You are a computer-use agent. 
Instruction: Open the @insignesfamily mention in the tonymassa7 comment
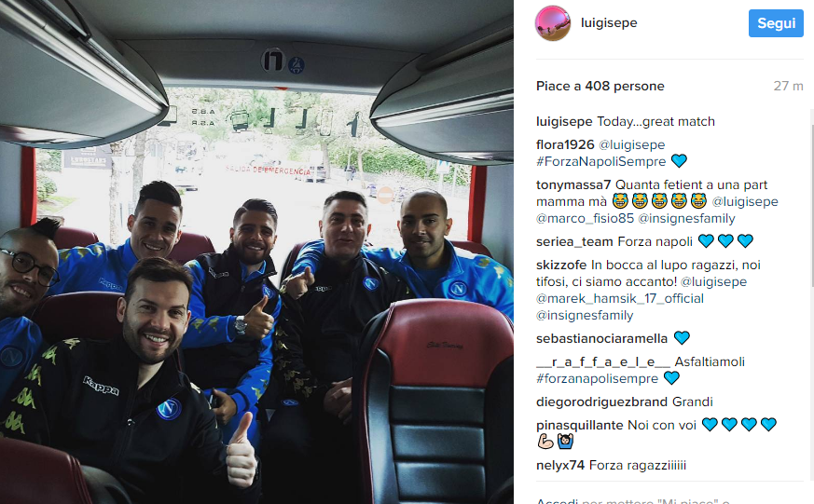click(x=686, y=218)
